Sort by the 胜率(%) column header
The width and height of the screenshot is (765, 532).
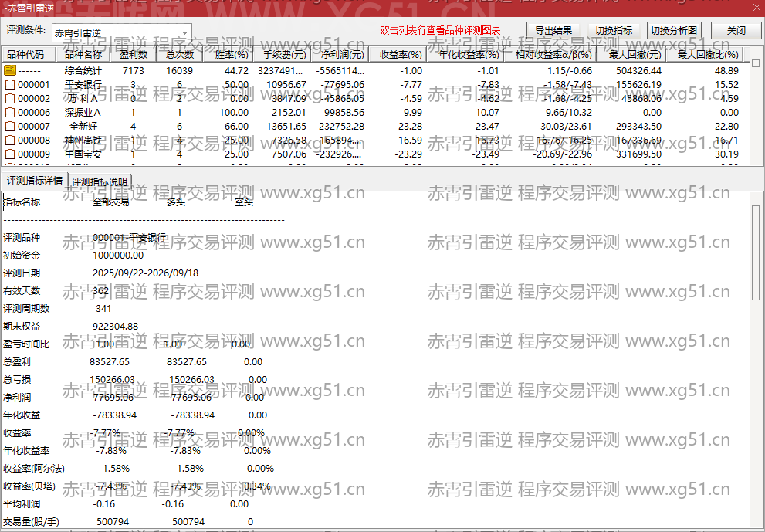pyautogui.click(x=232, y=54)
